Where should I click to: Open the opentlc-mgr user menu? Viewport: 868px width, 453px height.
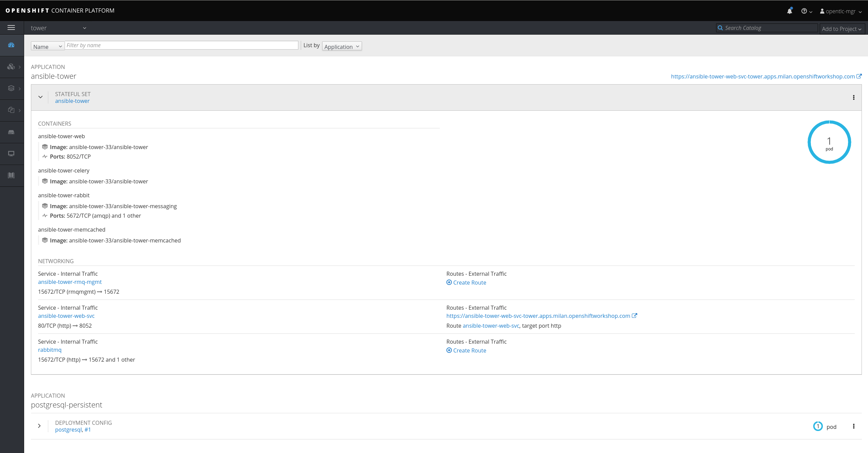click(840, 11)
